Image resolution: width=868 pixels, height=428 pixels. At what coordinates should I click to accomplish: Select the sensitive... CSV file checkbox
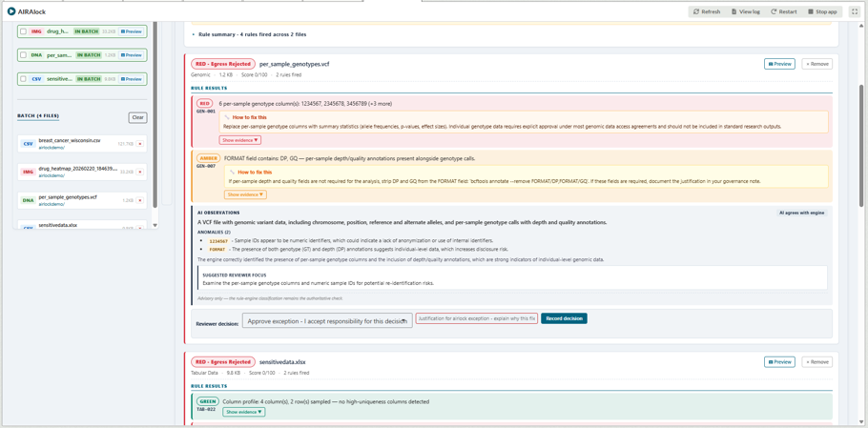coord(23,79)
